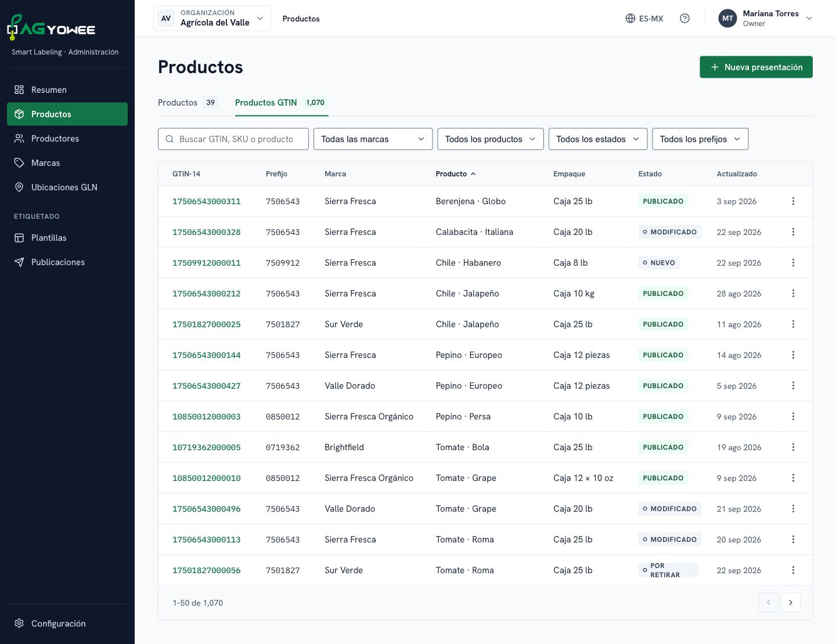This screenshot has height=644, width=836.
Task: Open row actions for GTIN 17506543000427
Action: [x=793, y=386]
